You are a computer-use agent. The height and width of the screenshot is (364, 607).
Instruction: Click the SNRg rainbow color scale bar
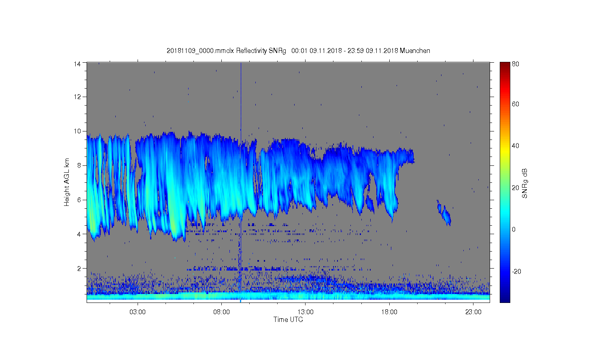coord(505,182)
